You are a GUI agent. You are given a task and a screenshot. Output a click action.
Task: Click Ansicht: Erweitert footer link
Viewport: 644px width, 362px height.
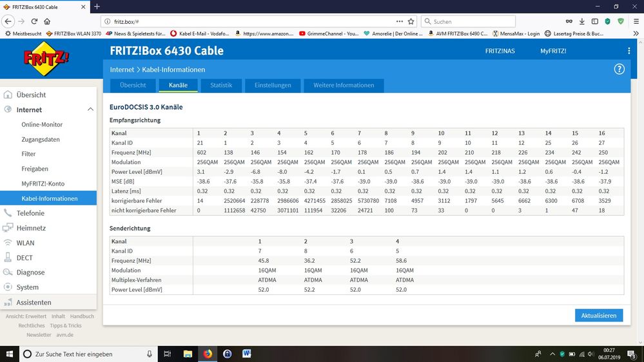pyautogui.click(x=26, y=316)
